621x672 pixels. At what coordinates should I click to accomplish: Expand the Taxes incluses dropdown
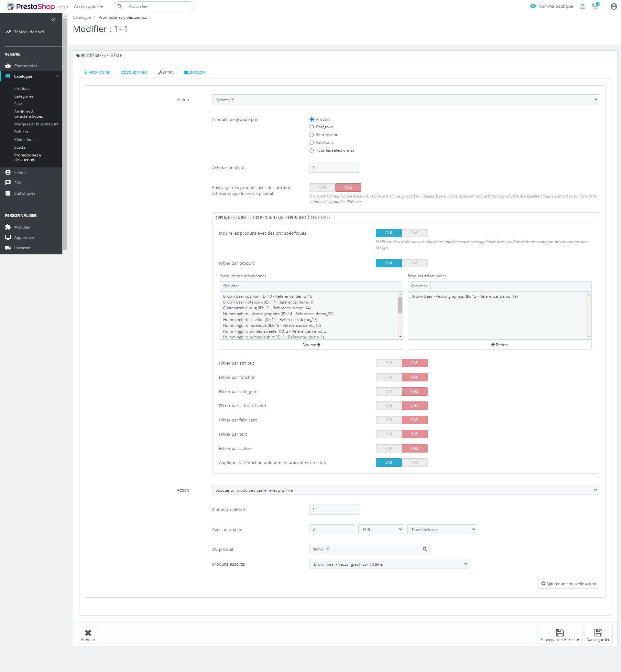pyautogui.click(x=441, y=529)
